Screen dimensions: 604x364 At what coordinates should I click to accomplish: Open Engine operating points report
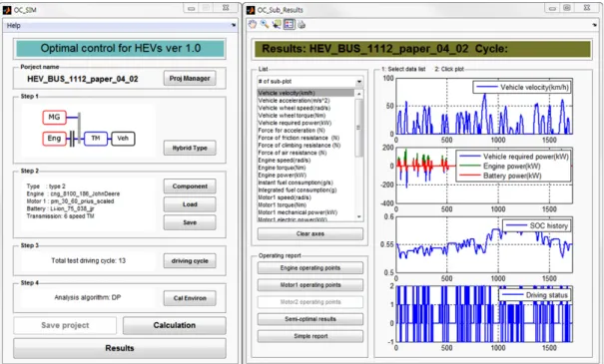coord(310,268)
